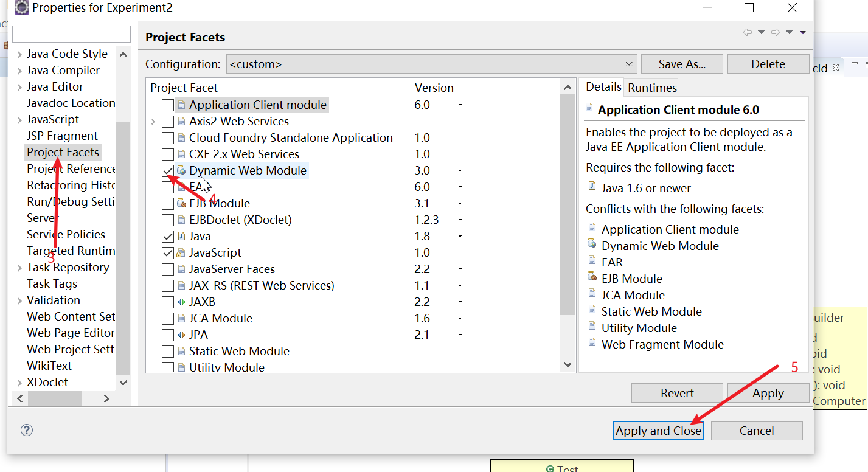
Task: Click the Apply and Close button
Action: click(x=658, y=431)
